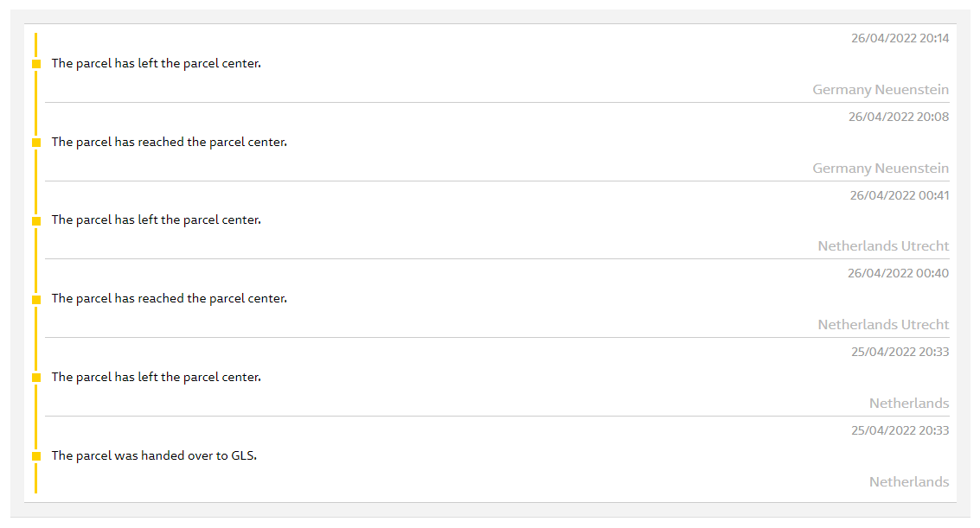
Task: Select "The parcel was handed over to GLS." text
Action: coord(154,455)
